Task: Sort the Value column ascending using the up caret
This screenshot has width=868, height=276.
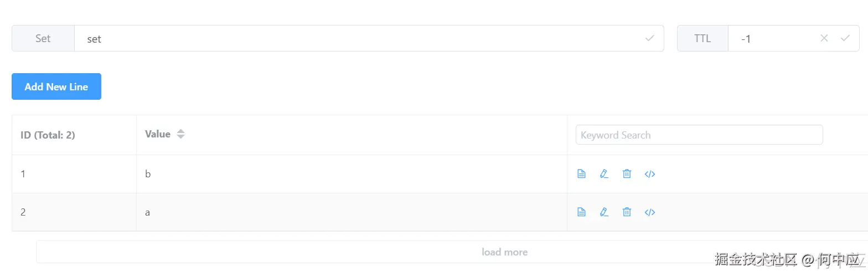Action: [x=180, y=131]
